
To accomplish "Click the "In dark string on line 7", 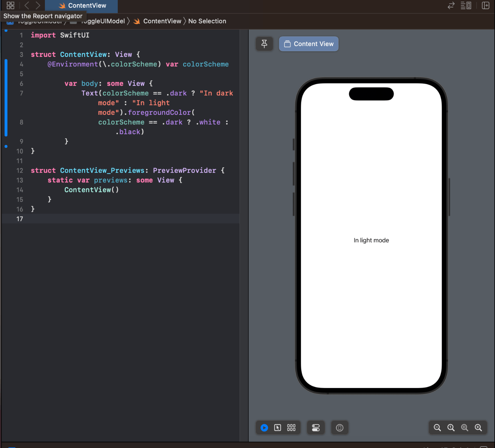I will pyautogui.click(x=216, y=93).
